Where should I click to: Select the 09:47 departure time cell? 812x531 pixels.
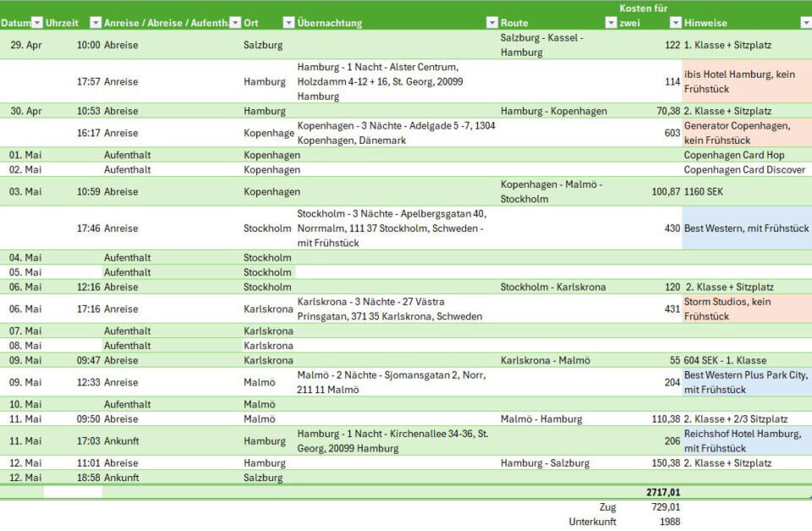73,361
